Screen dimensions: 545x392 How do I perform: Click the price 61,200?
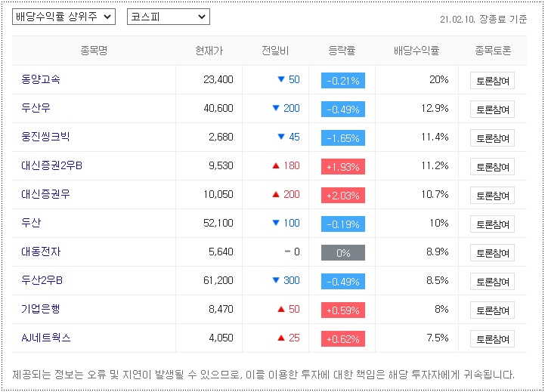[218, 280]
